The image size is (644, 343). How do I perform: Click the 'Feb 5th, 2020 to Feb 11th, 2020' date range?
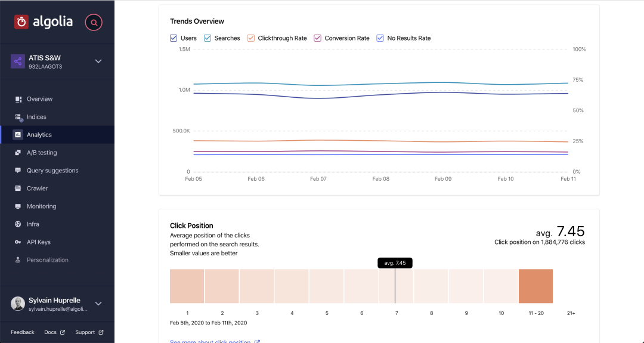209,323
